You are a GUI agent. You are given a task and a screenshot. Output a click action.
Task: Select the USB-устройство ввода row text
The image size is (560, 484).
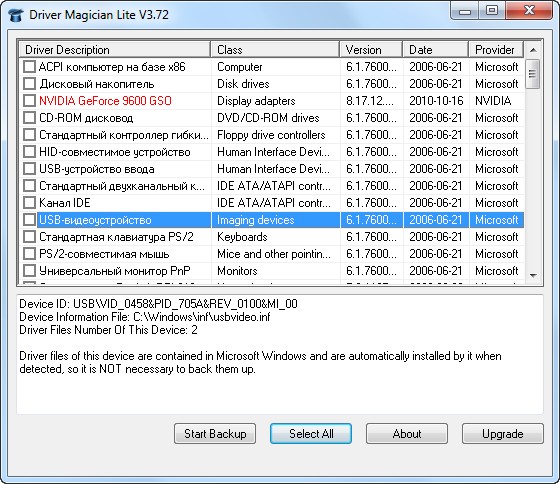(x=96, y=169)
